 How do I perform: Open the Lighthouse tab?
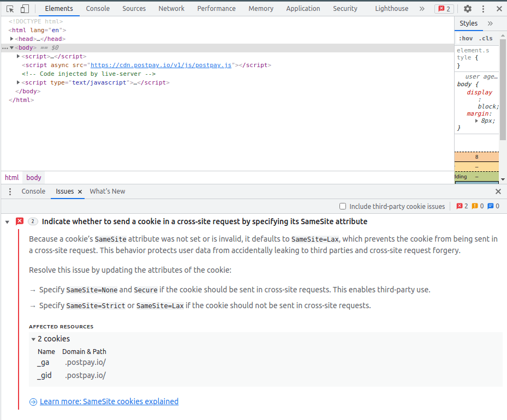tap(391, 9)
